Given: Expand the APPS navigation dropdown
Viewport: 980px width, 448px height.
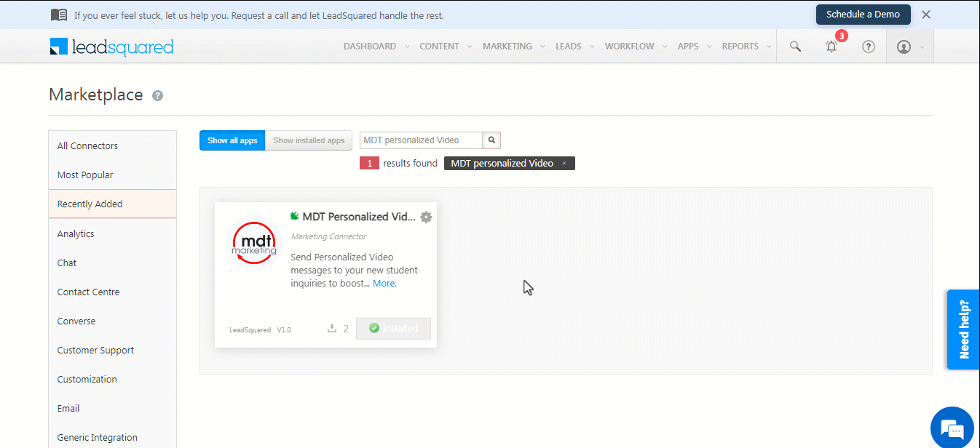Looking at the screenshot, I should pyautogui.click(x=687, y=46).
